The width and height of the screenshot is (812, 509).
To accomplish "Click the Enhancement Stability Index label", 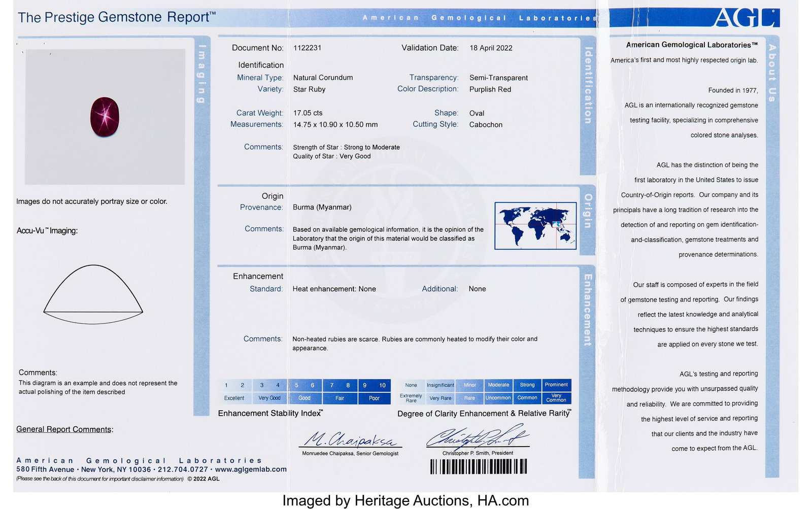I will [x=270, y=414].
